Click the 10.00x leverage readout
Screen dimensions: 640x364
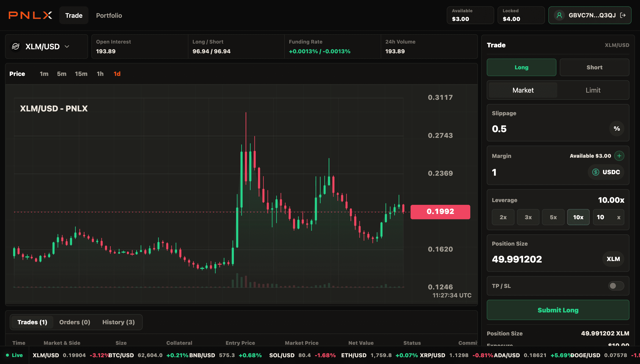pos(611,200)
